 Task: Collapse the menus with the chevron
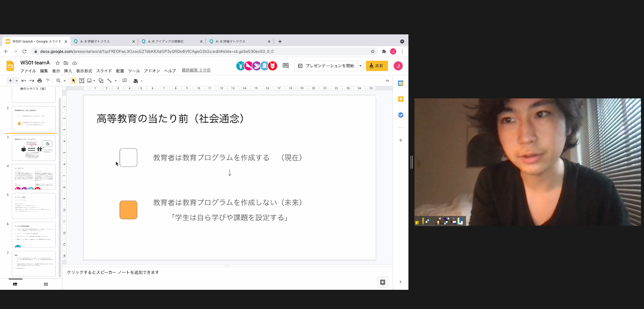(x=388, y=81)
